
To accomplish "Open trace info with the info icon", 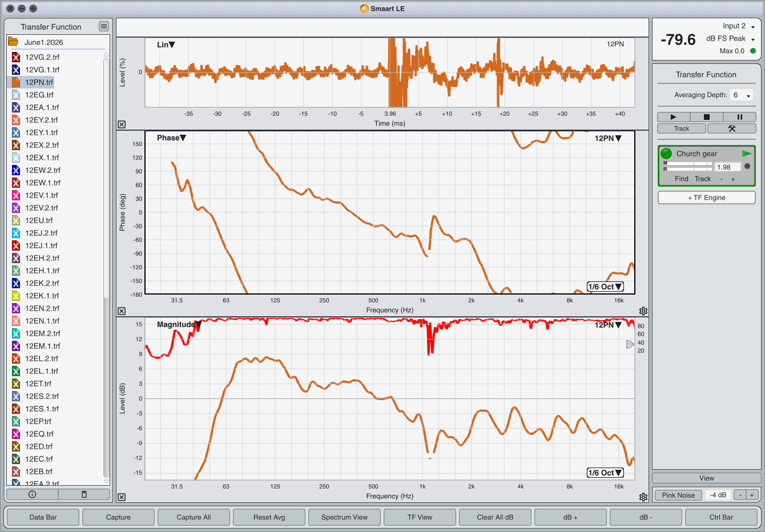I will [32, 494].
